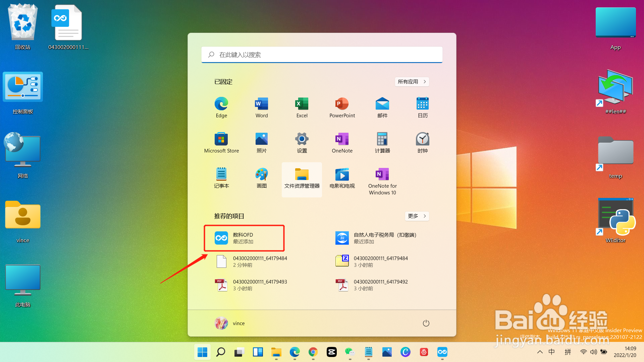Image resolution: width=644 pixels, height=362 pixels.
Task: Click the WeChat taskbar icon
Action: click(350, 352)
